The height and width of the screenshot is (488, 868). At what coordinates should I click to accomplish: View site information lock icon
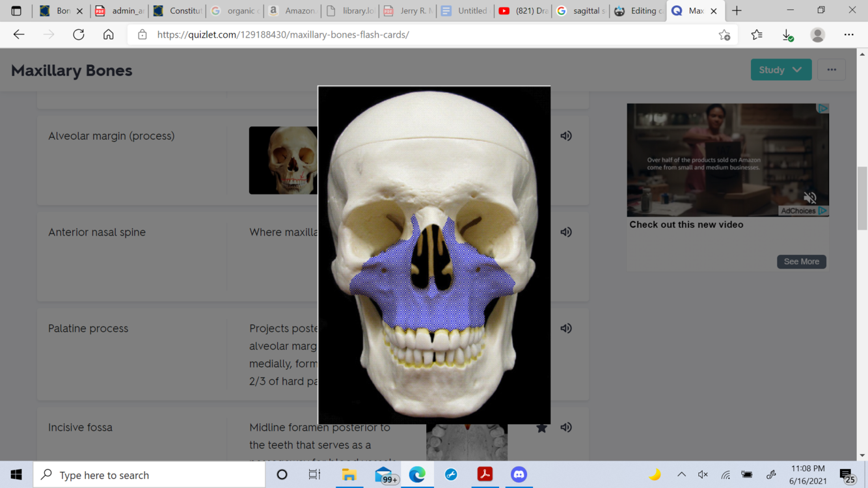point(142,34)
